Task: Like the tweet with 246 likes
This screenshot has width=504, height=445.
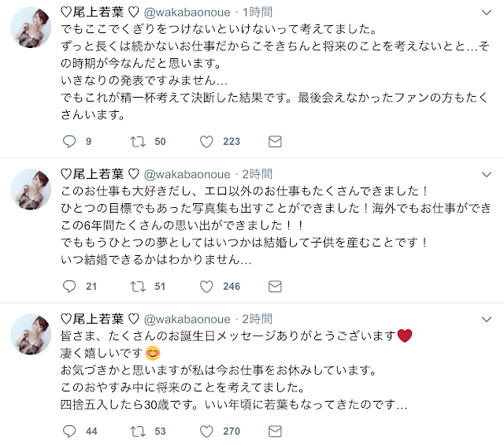Action: pyautogui.click(x=207, y=286)
